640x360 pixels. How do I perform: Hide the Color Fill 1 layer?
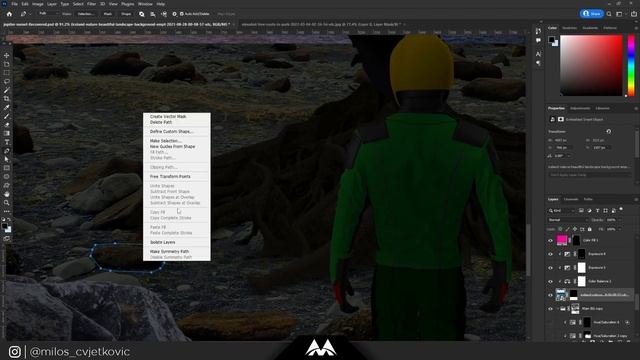tap(550, 240)
